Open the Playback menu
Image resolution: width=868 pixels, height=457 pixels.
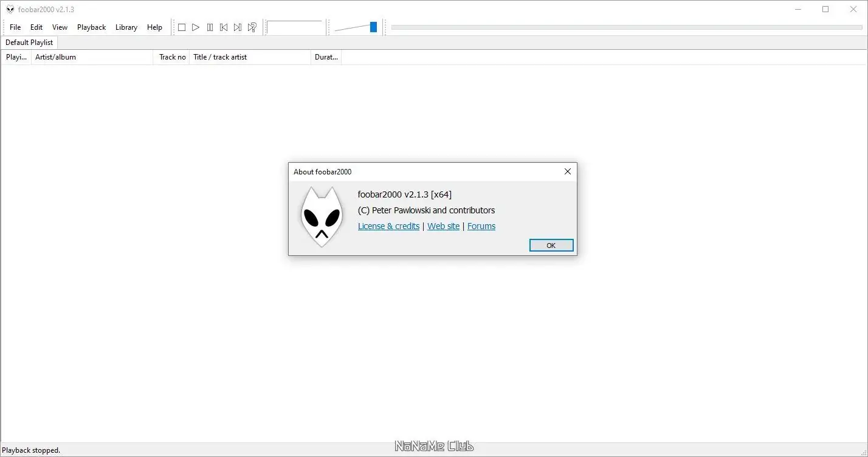coord(91,27)
